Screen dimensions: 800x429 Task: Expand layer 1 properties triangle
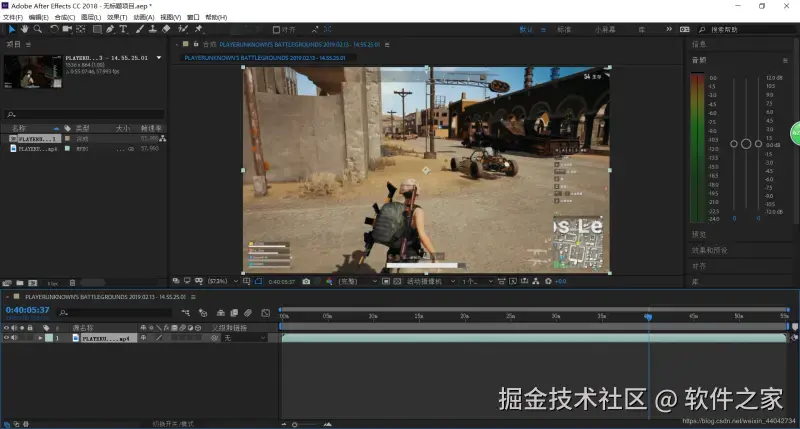click(40, 338)
